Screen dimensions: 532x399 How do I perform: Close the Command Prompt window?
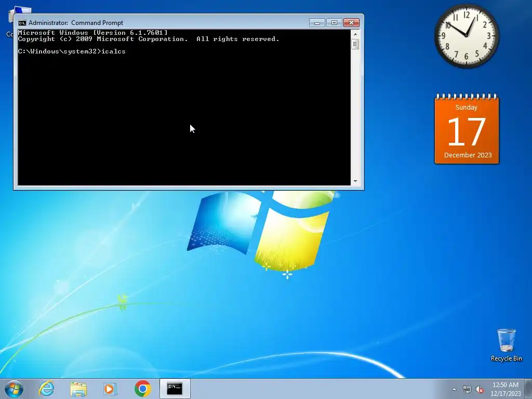(x=352, y=23)
